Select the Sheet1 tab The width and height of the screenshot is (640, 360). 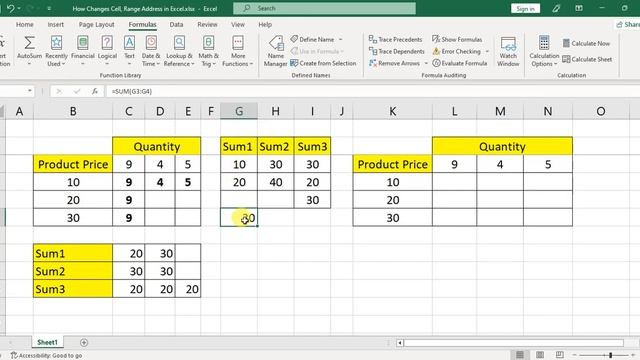47,342
